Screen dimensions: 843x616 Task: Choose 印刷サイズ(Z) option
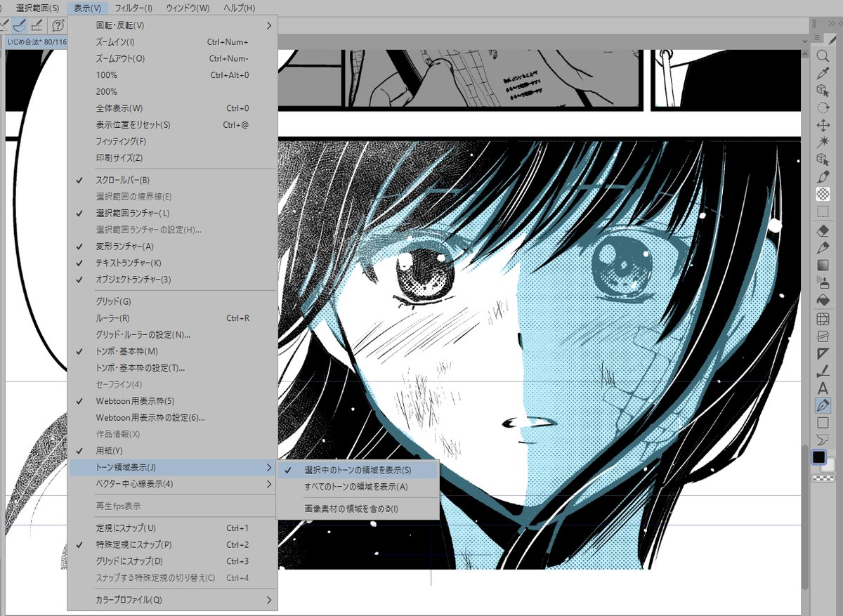(x=173, y=158)
